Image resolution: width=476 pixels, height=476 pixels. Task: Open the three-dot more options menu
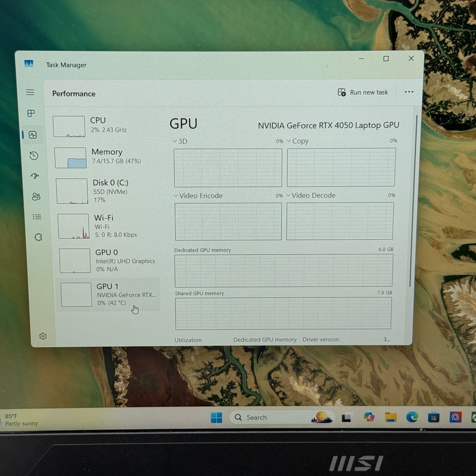pos(409,92)
